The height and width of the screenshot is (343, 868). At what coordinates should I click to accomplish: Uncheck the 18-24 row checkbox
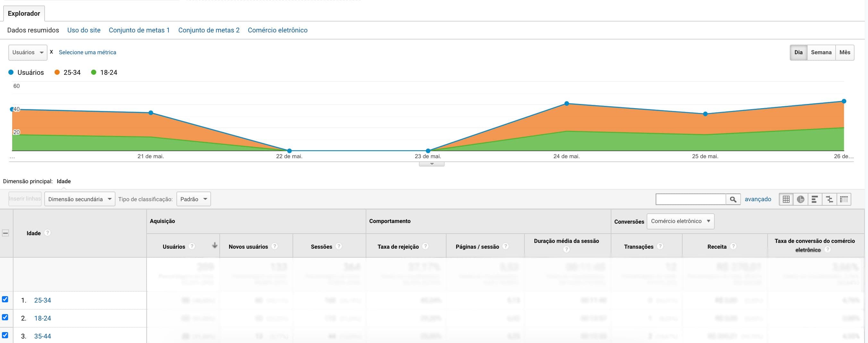(x=5, y=318)
